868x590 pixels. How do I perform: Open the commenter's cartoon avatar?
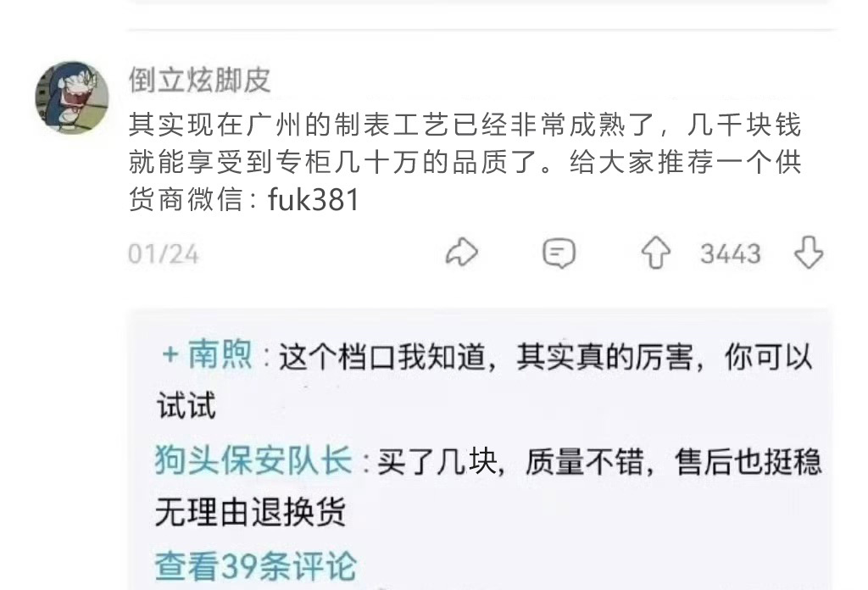pyautogui.click(x=73, y=97)
